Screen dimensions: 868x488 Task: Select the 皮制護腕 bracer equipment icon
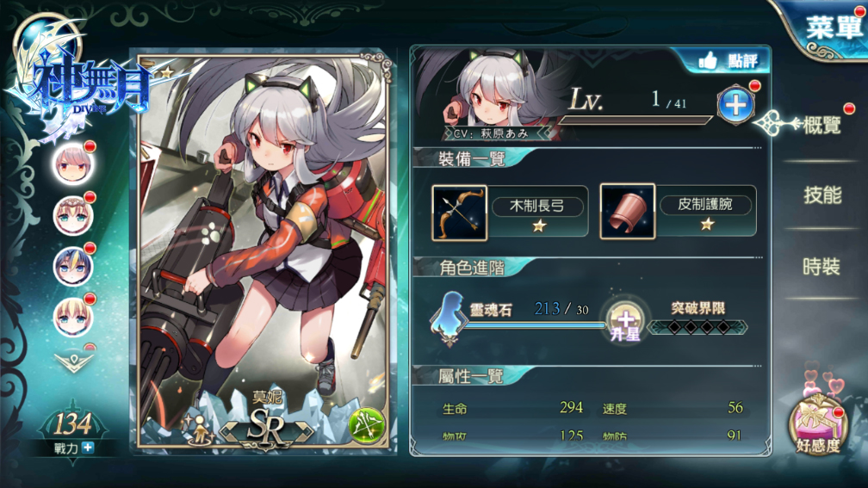627,212
